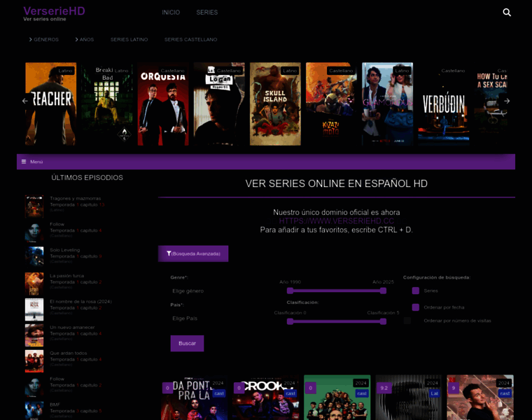532x420 pixels.
Task: Open the Orquesta poster
Action: point(163,104)
